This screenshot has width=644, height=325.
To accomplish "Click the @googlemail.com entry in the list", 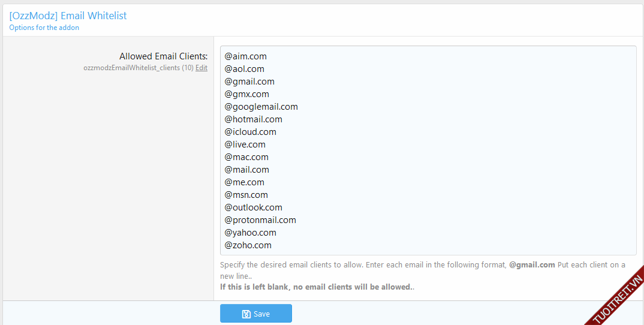I will [261, 107].
